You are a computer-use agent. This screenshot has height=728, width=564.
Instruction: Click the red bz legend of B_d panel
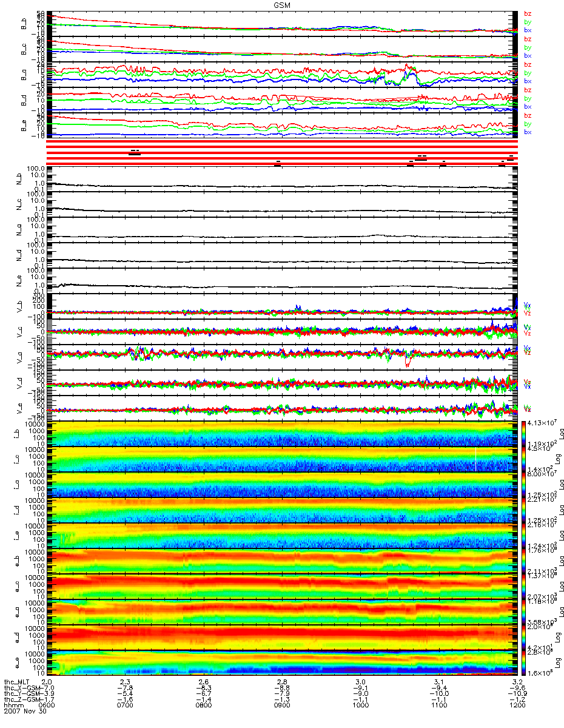[528, 90]
